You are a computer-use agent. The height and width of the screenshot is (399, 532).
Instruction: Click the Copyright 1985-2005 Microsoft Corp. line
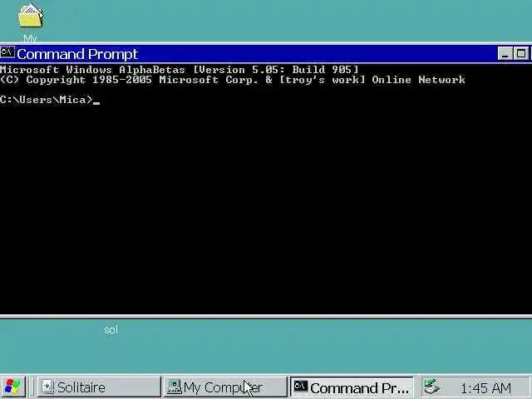pos(233,80)
